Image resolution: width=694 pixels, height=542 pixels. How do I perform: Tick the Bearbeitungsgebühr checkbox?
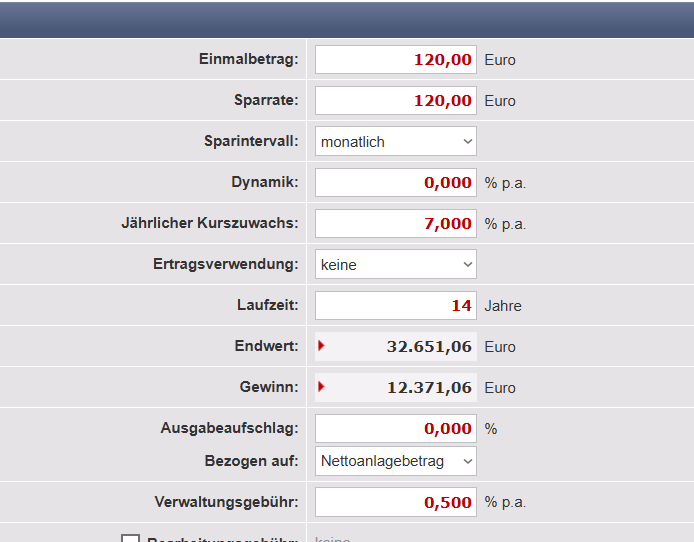tap(130, 540)
